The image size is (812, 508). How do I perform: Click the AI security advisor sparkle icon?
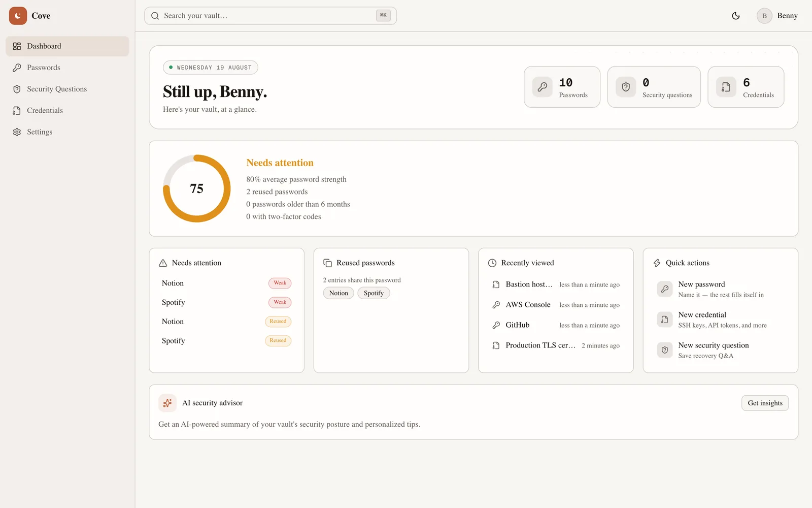[x=167, y=403]
